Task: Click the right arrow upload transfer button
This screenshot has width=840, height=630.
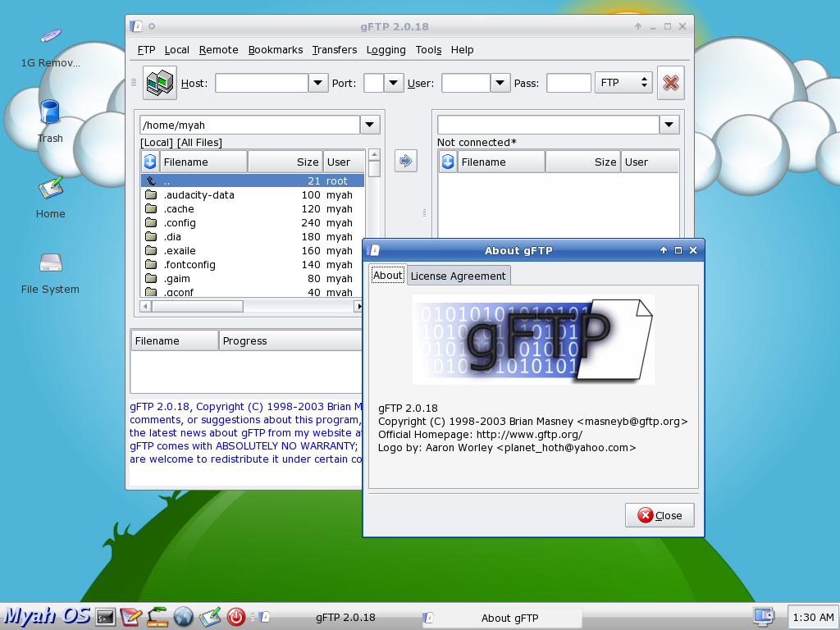Action: click(405, 161)
